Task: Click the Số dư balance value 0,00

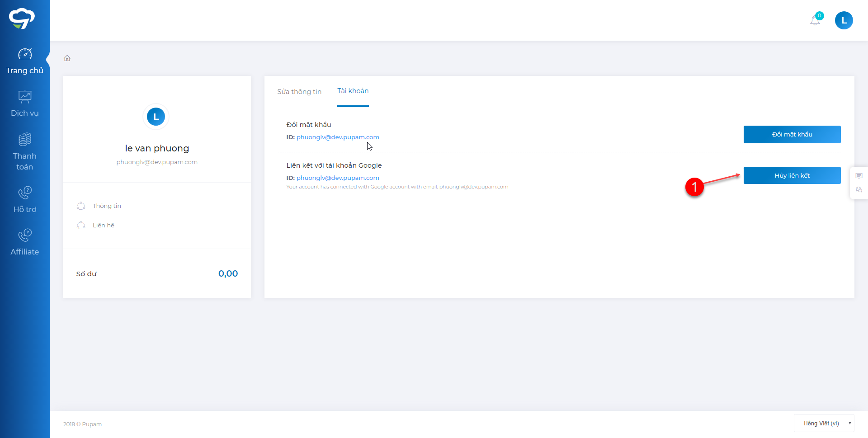Action: tap(228, 273)
